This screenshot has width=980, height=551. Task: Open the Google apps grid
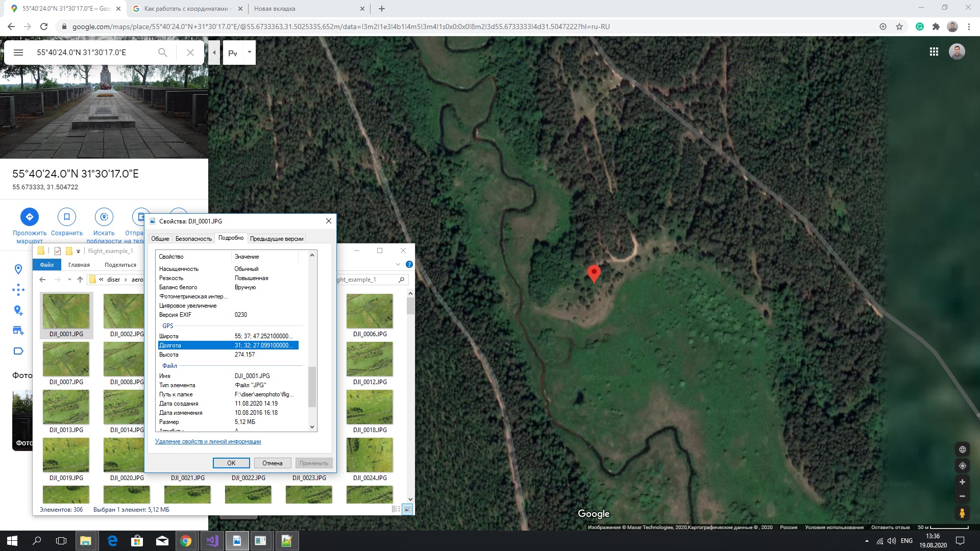click(x=934, y=52)
